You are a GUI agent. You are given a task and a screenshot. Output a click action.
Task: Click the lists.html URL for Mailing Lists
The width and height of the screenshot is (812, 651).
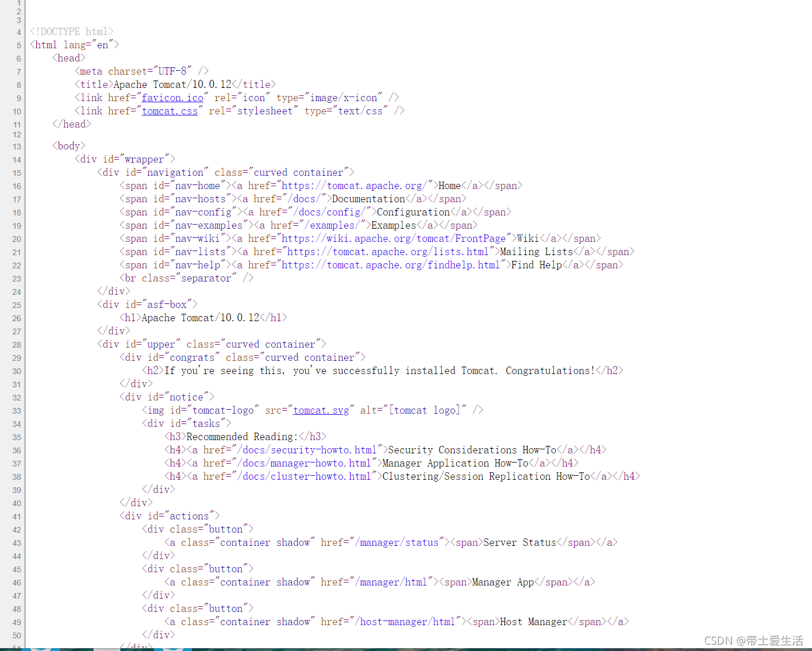coord(388,252)
